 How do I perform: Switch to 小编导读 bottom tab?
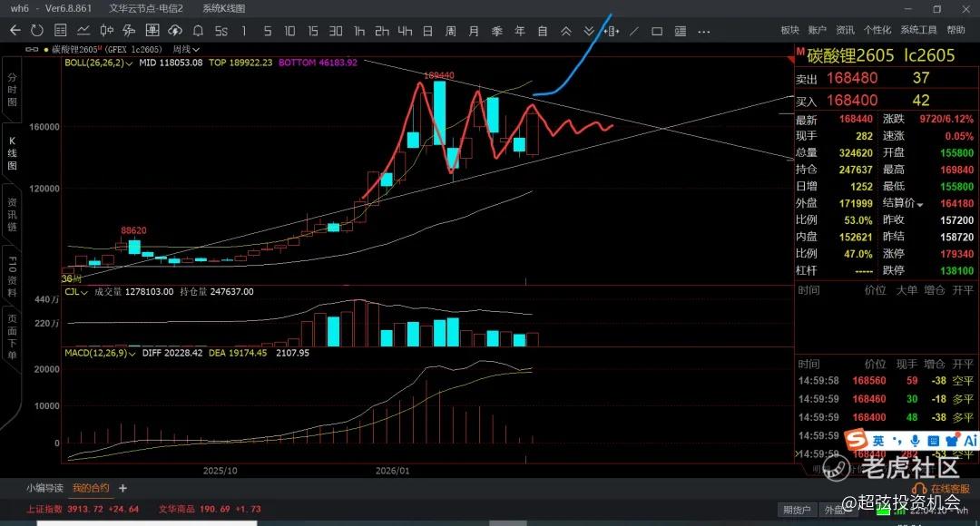click(45, 488)
